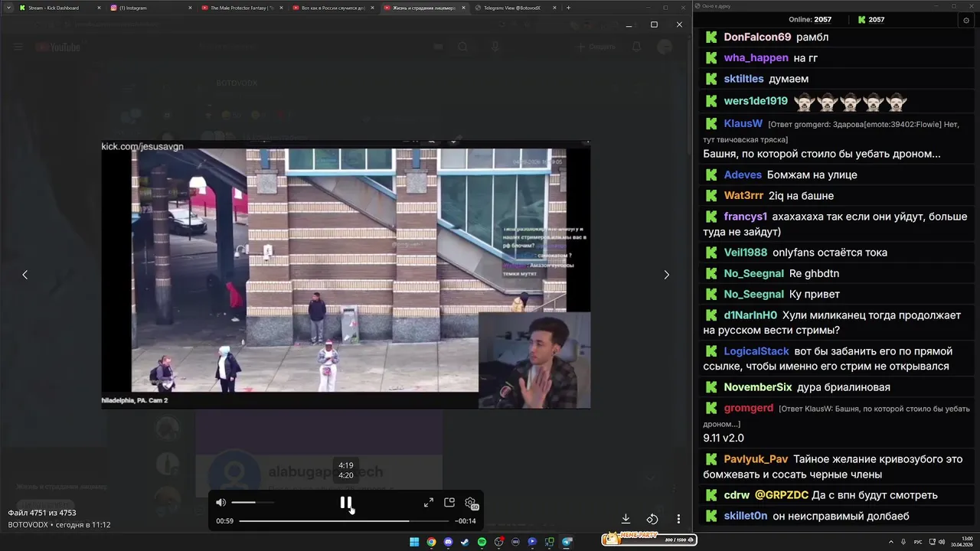The width and height of the screenshot is (980, 551).
Task: Switch to Жизнь и страдания лицемера tab
Action: coord(424,8)
